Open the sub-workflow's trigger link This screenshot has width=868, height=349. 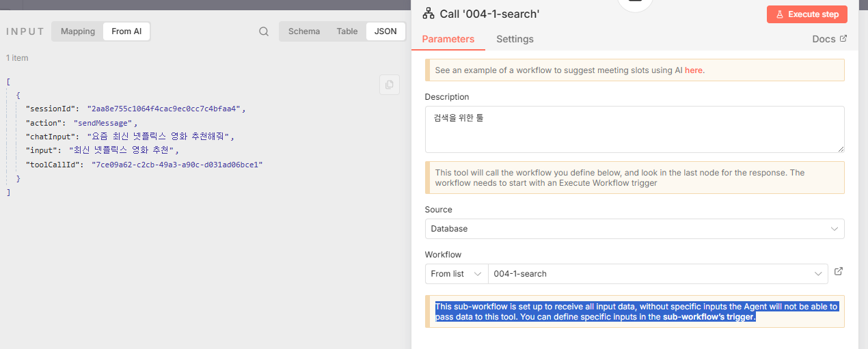(x=708, y=317)
